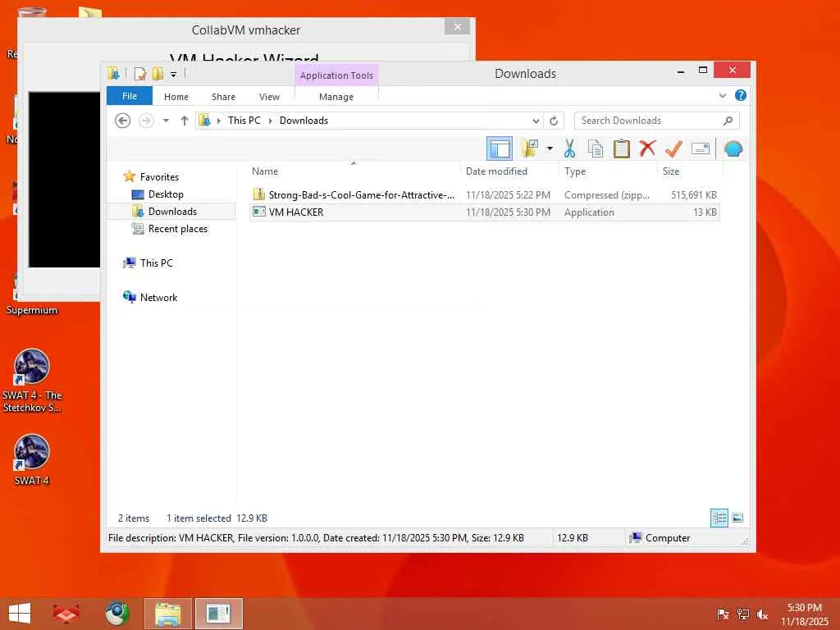The height and width of the screenshot is (630, 840).
Task: Click the Downloads system icon in title bar
Action: click(x=113, y=73)
